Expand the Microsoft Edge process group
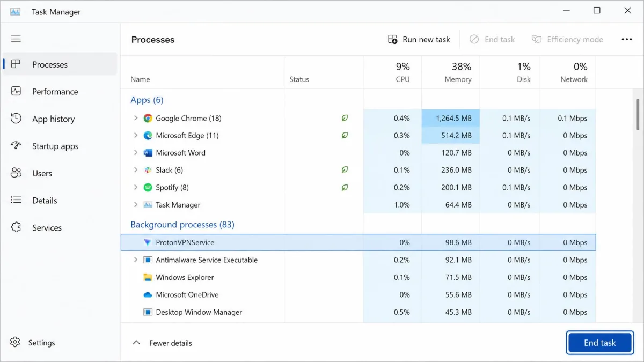The image size is (644, 362). [x=135, y=136]
